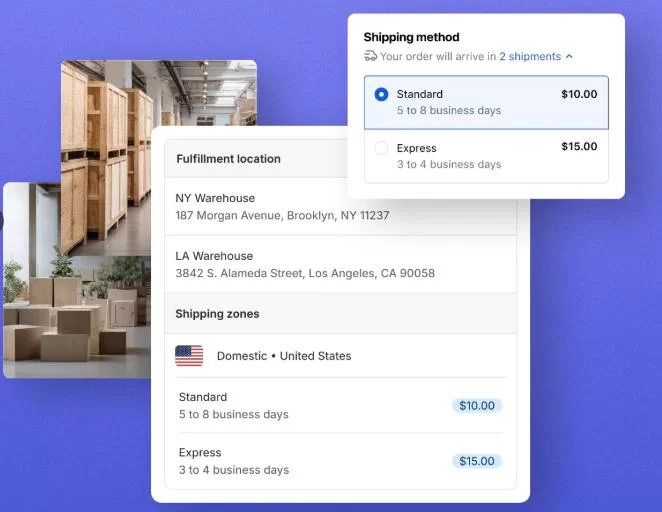The image size is (662, 512).
Task: Select the Express shipping radio button
Action: (381, 148)
